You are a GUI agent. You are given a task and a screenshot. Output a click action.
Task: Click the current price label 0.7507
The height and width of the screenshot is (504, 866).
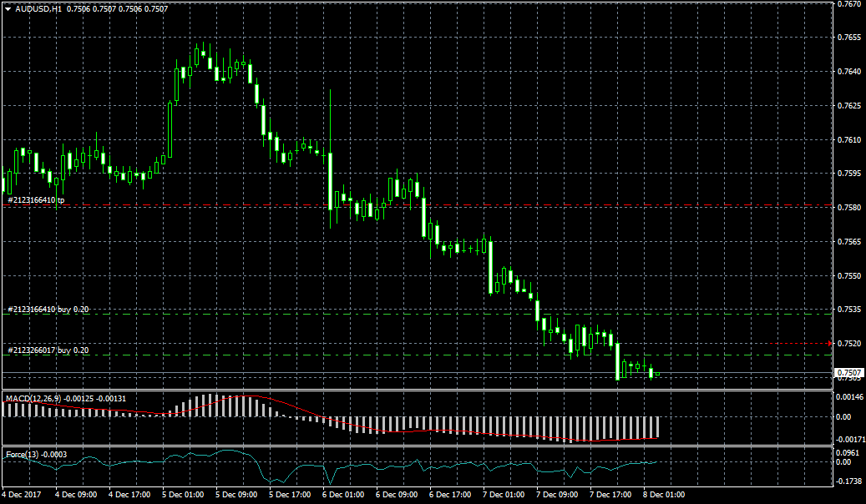pyautogui.click(x=848, y=372)
